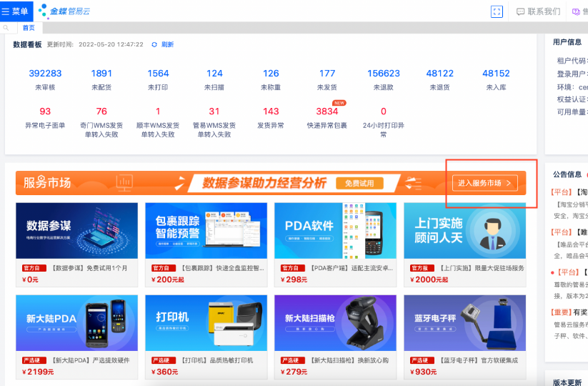Open 蓝牙电子秤 product card image
Screen dimensions: 588x386
(464, 322)
